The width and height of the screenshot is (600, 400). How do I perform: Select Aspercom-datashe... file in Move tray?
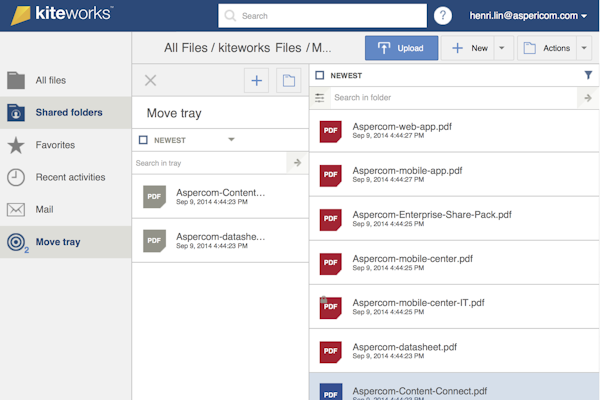coord(220,241)
